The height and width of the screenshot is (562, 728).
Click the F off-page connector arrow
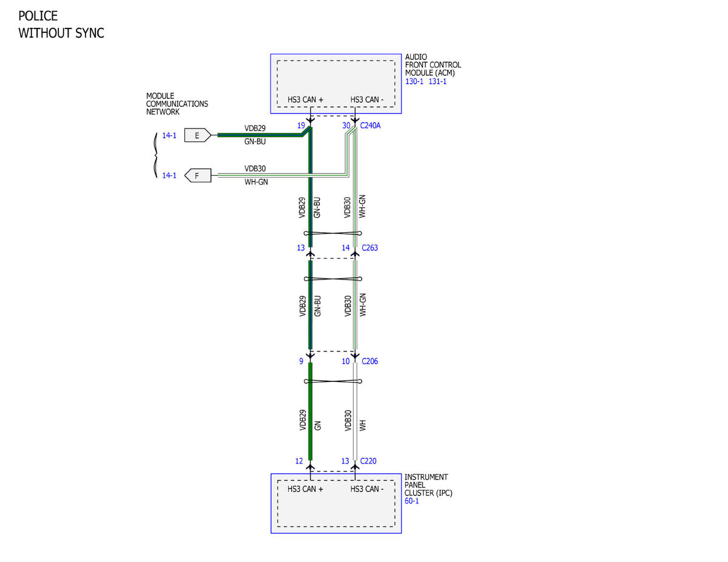pyautogui.click(x=197, y=176)
